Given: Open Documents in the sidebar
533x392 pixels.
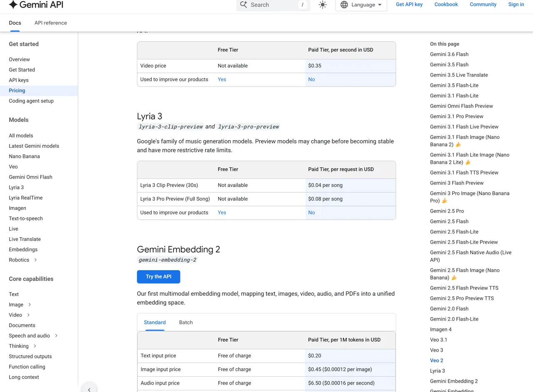Looking at the screenshot, I should [x=22, y=325].
